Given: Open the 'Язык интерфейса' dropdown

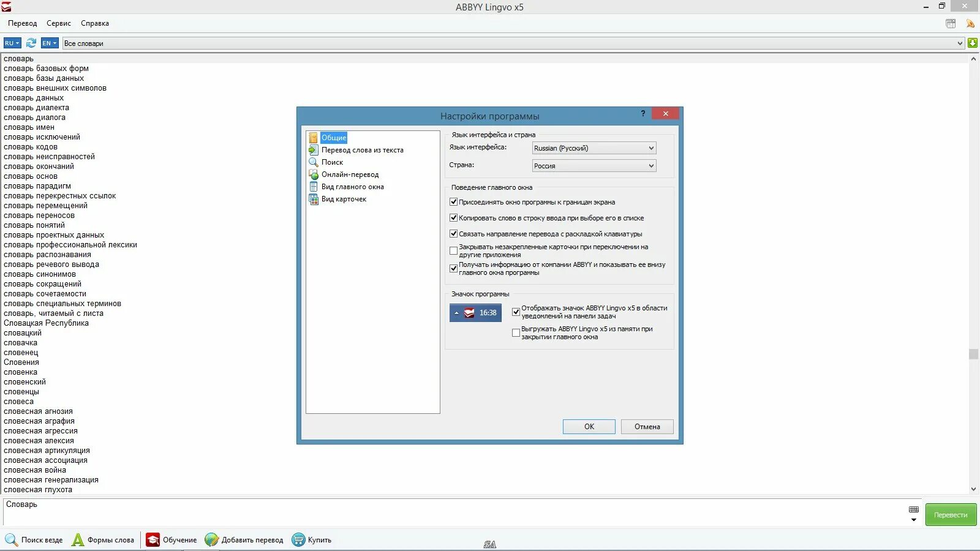Looking at the screenshot, I should (x=594, y=148).
